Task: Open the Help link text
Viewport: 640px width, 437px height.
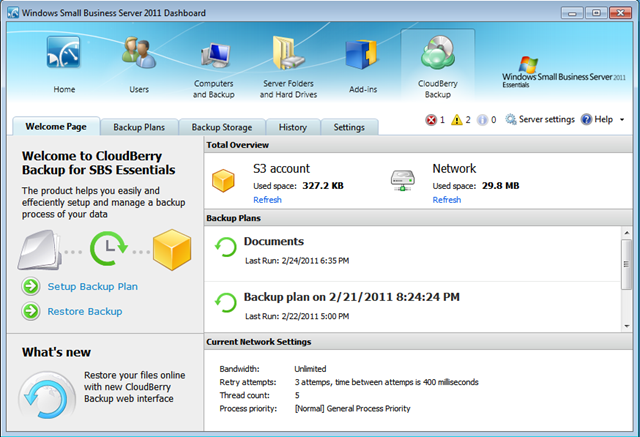Action: tap(604, 119)
